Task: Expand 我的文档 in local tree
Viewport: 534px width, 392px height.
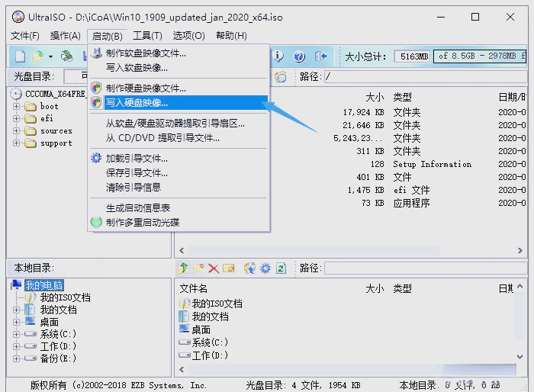Action: [16, 310]
